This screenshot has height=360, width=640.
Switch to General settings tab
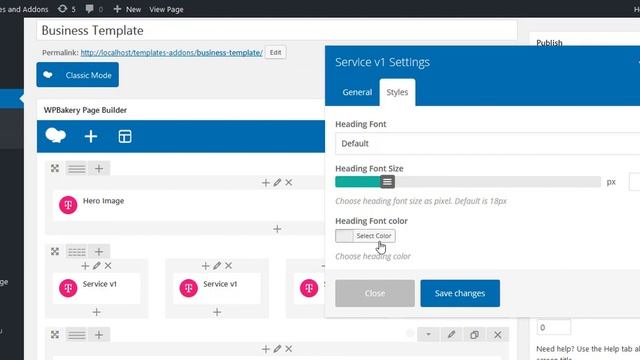pos(357,92)
